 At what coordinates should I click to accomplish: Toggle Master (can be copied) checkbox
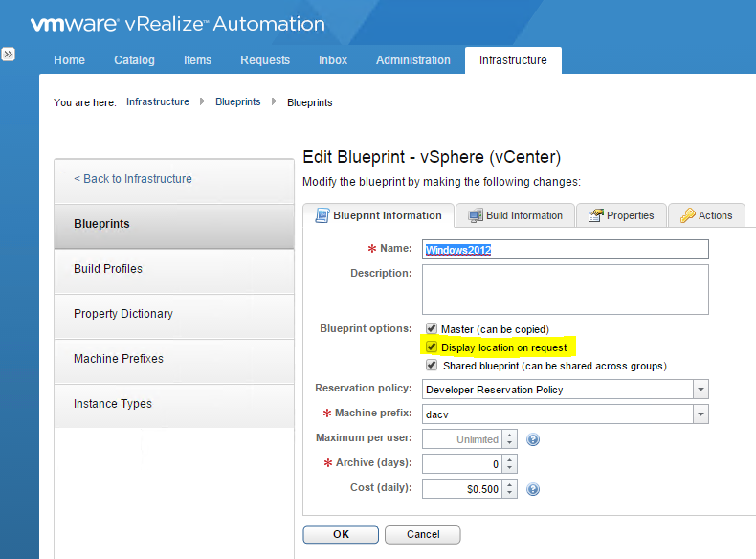(x=432, y=328)
